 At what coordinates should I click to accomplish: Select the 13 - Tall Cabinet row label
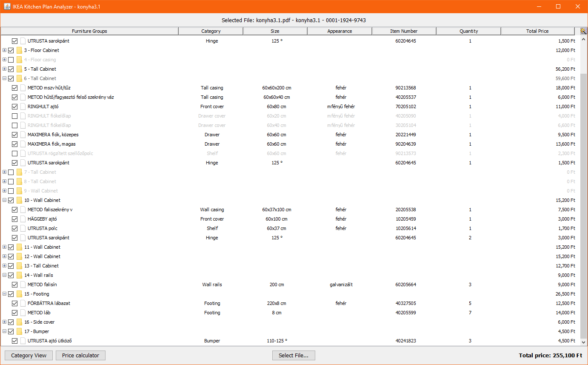(41, 266)
